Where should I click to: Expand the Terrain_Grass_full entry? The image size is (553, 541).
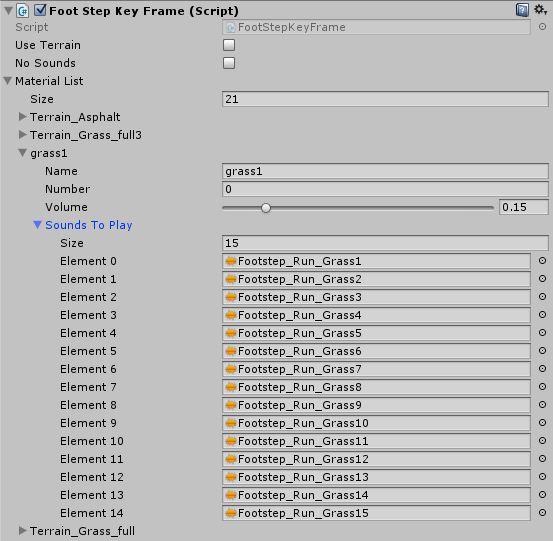(x=22, y=530)
